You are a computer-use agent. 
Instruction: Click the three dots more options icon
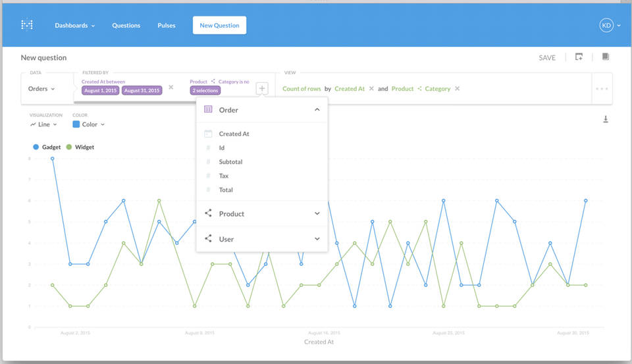(x=602, y=89)
